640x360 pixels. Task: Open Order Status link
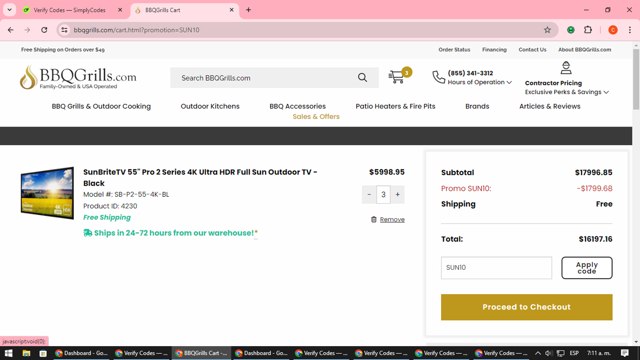tap(454, 49)
